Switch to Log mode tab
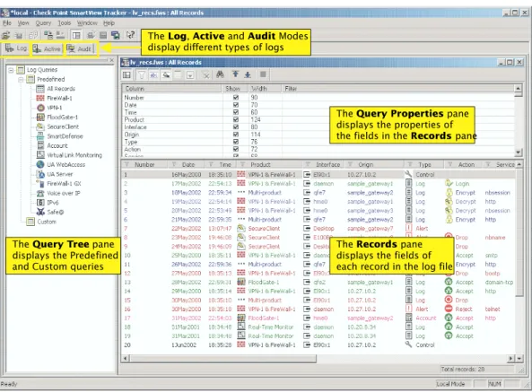Viewport: 532px width, 392px height. [16, 48]
